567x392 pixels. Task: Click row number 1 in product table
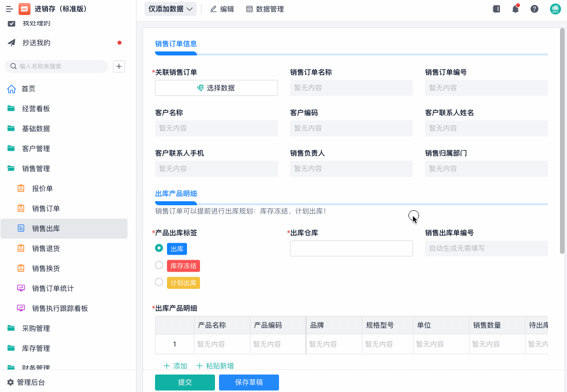(174, 344)
